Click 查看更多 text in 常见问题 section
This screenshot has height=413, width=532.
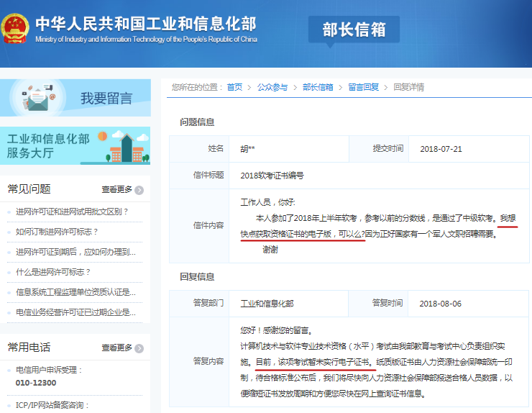coord(116,190)
